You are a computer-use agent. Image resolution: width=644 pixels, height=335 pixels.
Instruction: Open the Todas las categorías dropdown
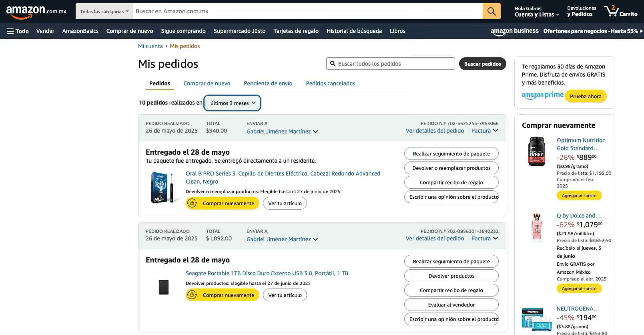pyautogui.click(x=104, y=11)
